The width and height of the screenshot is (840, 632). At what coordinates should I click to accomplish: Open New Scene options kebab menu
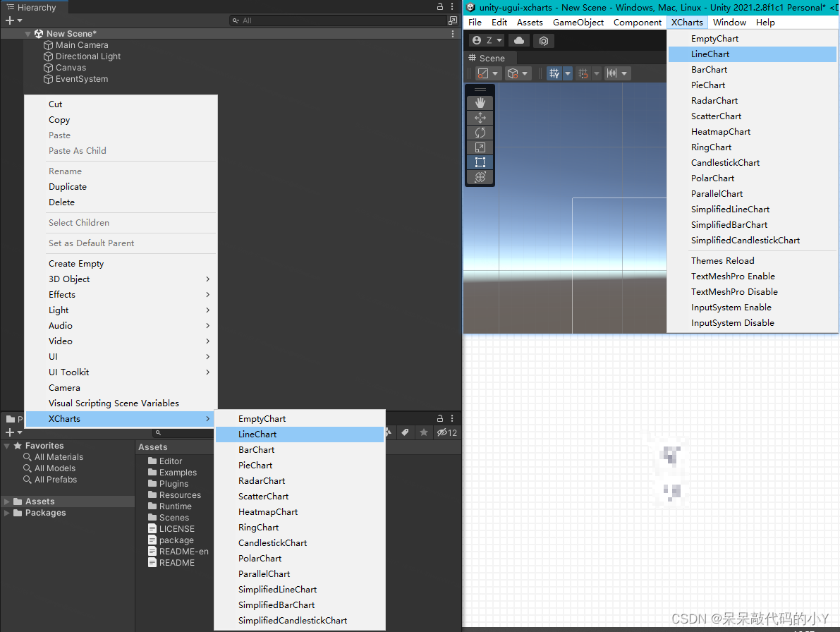click(x=453, y=34)
